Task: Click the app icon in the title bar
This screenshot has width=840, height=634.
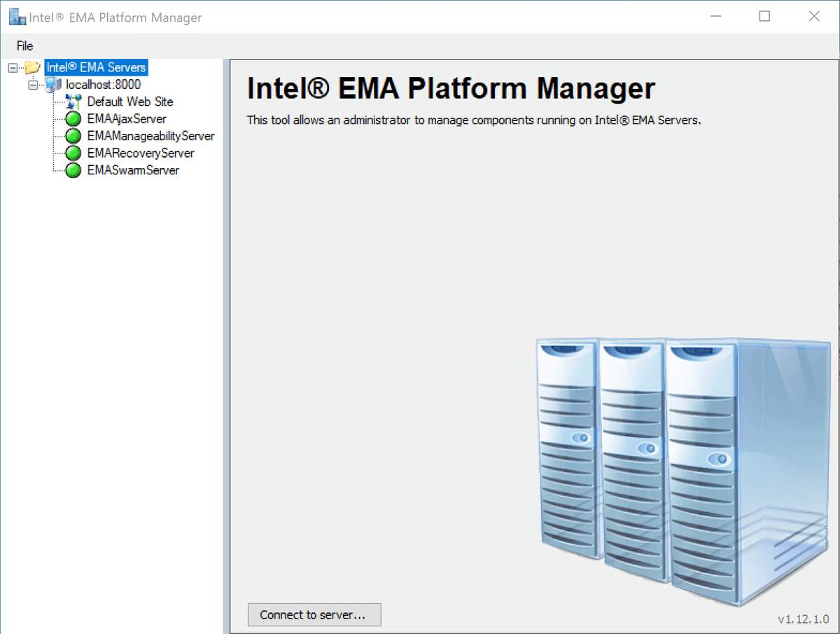Action: point(17,17)
